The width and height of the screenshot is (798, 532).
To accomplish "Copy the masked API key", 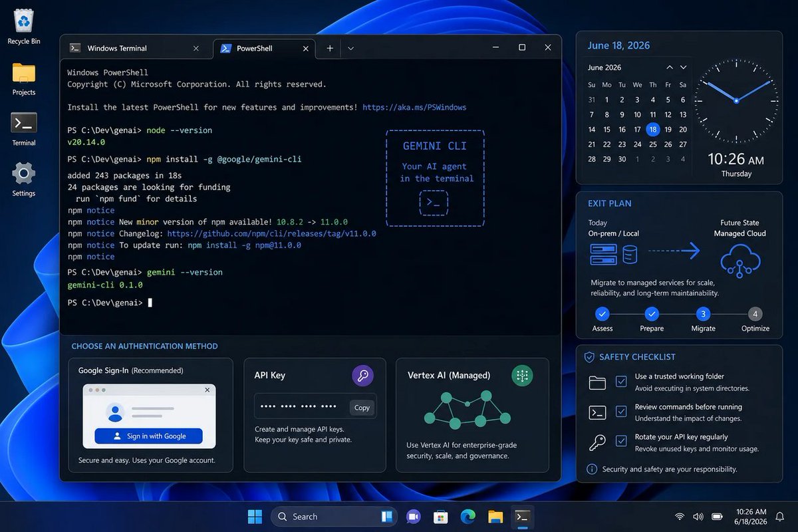I will click(362, 408).
